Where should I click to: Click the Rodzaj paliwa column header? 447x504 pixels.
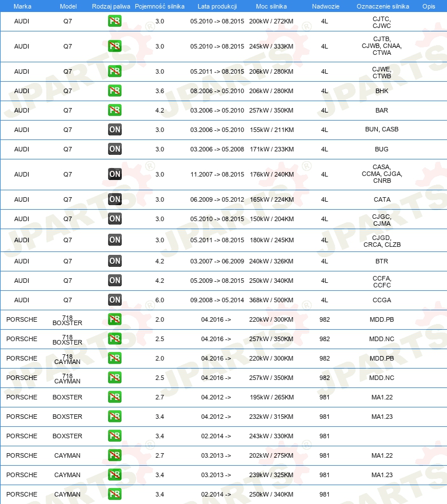pos(111,6)
